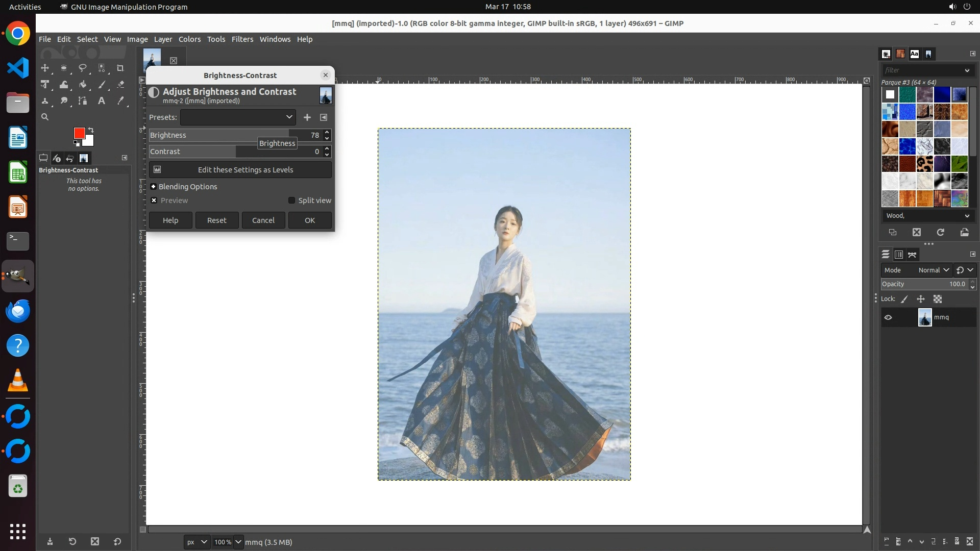Swap foreground and background colors
This screenshot has width=980, height=551.
click(91, 130)
